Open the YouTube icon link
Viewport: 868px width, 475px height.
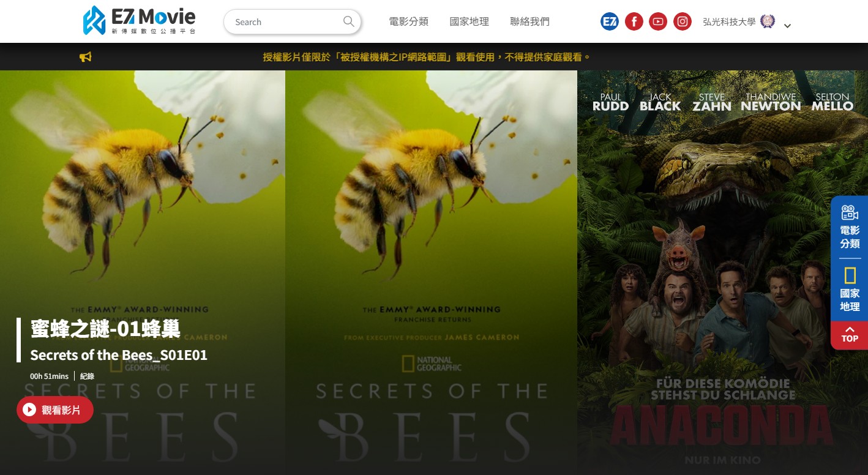pos(658,22)
